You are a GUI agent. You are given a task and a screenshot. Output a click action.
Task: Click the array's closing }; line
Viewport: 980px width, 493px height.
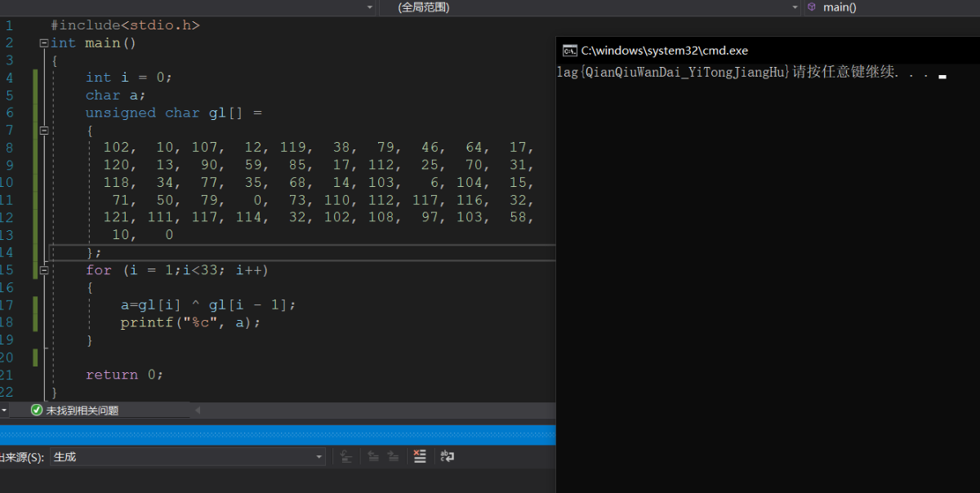94,252
